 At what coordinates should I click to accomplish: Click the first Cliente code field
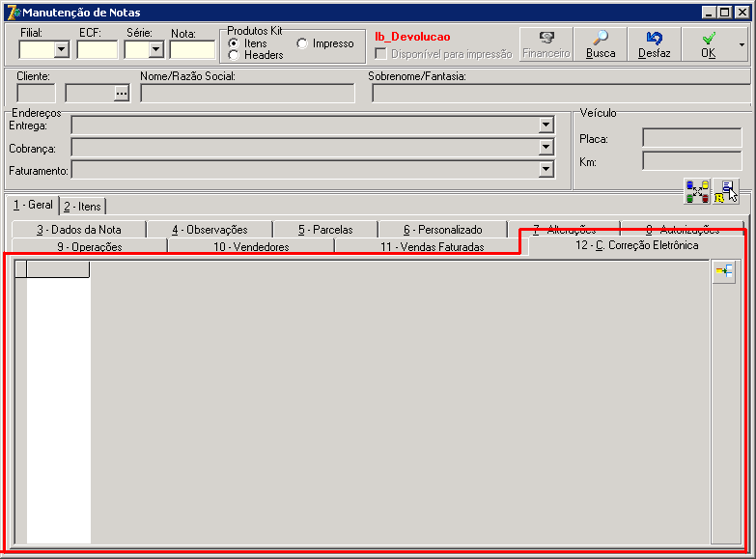click(x=36, y=93)
